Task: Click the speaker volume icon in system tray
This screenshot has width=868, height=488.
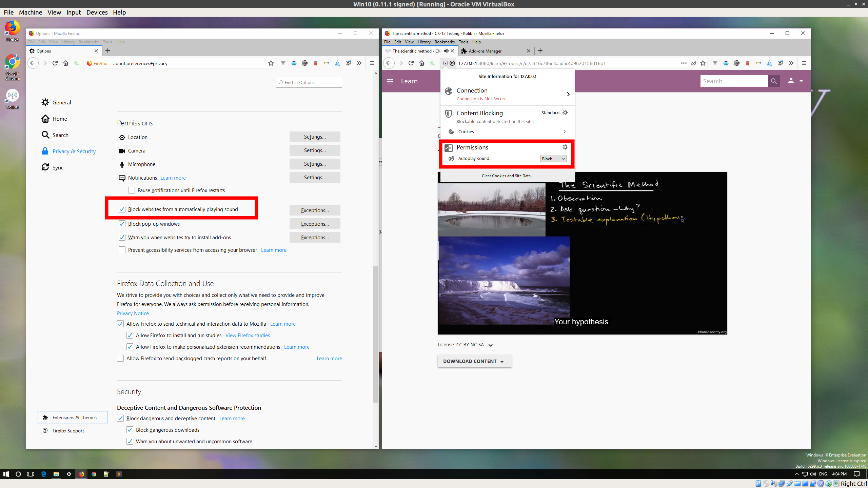Action: (814, 474)
